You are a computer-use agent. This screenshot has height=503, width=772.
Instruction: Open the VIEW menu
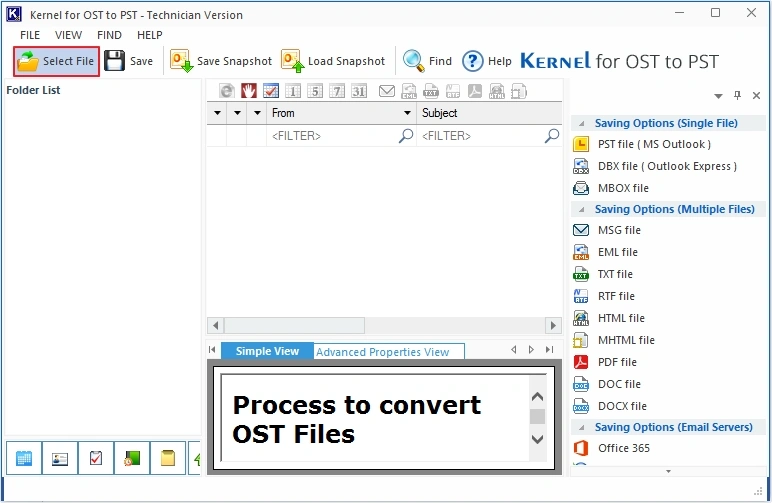pyautogui.click(x=68, y=35)
